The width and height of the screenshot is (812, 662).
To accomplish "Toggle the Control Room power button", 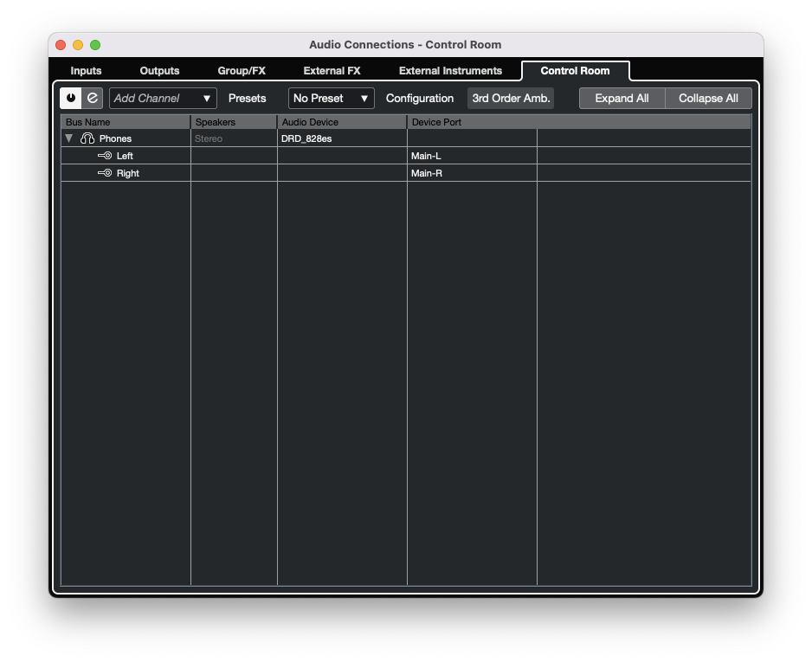I will (71, 98).
